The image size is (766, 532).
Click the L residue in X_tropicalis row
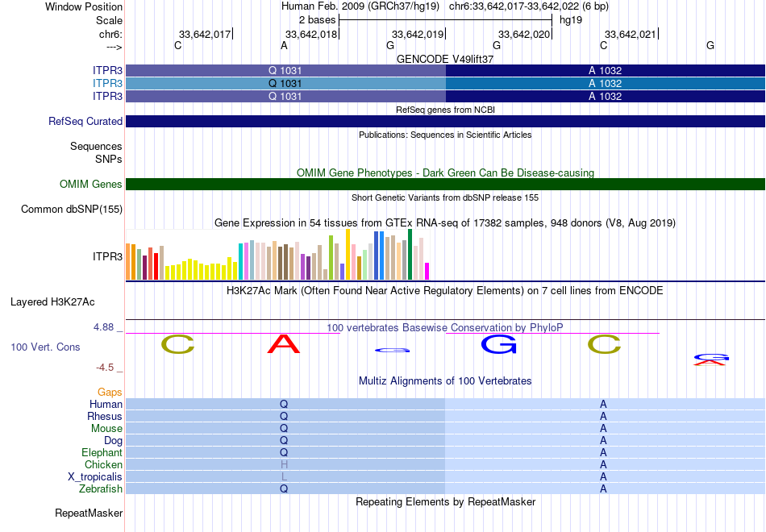click(x=284, y=477)
